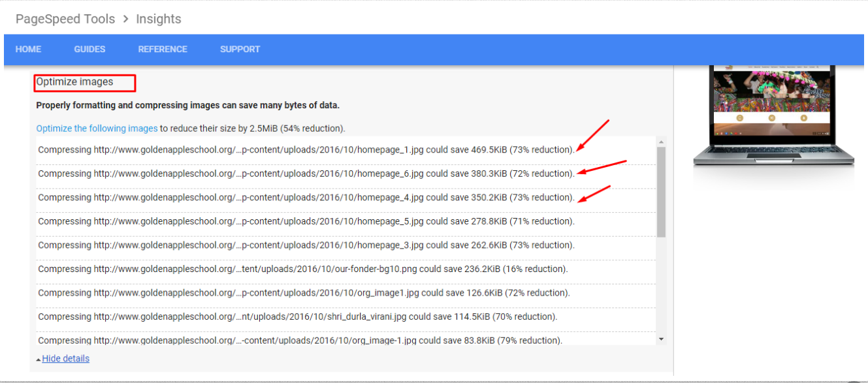Click the breadcrumb chevron separator icon
The width and height of the screenshot is (868, 383).
125,19
